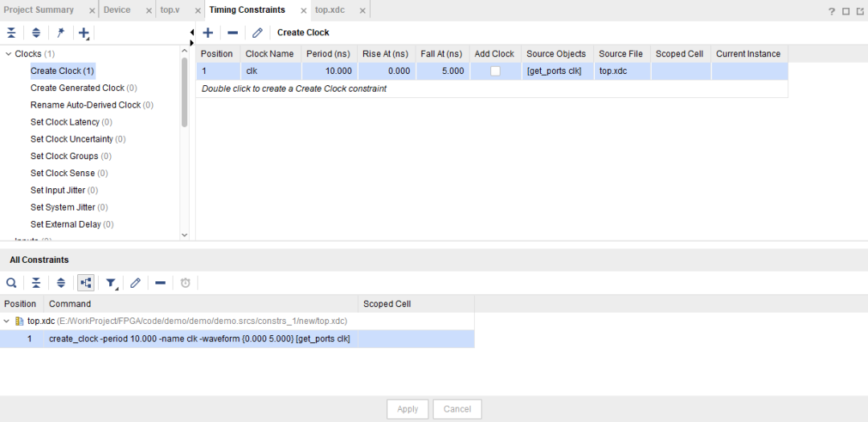Add a new Create Clock constraint with plus icon

click(207, 33)
